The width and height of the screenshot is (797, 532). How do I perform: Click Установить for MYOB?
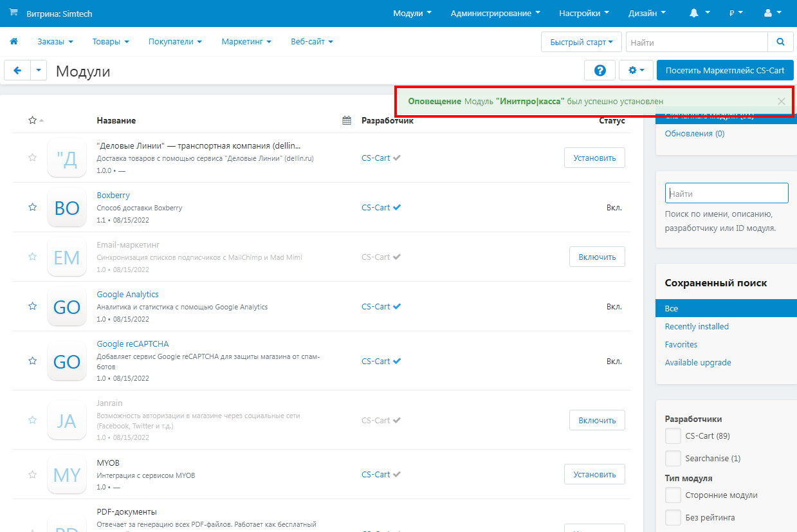pos(594,474)
